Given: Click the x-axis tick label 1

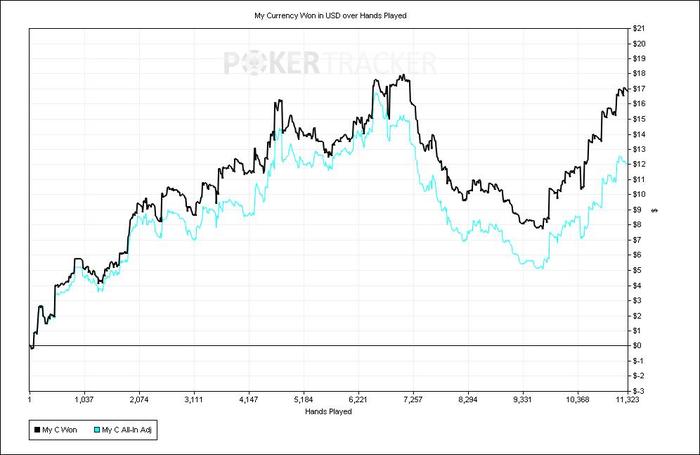Looking at the screenshot, I should point(29,399).
